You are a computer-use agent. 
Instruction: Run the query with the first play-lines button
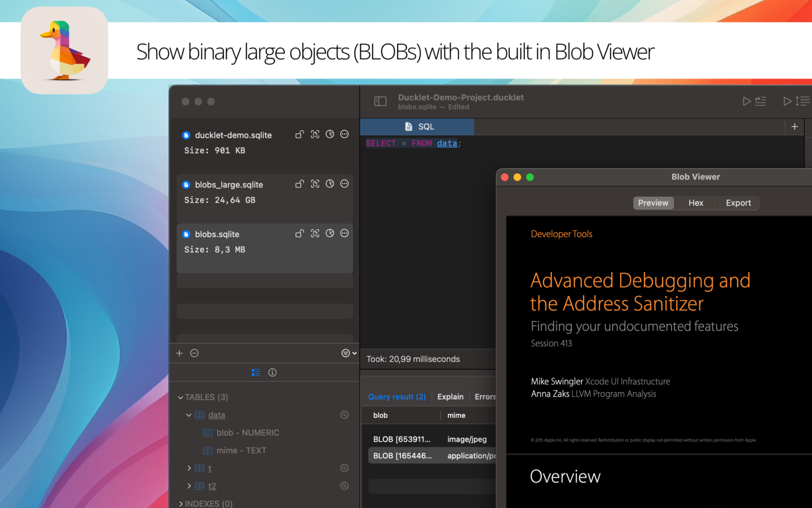pyautogui.click(x=754, y=102)
